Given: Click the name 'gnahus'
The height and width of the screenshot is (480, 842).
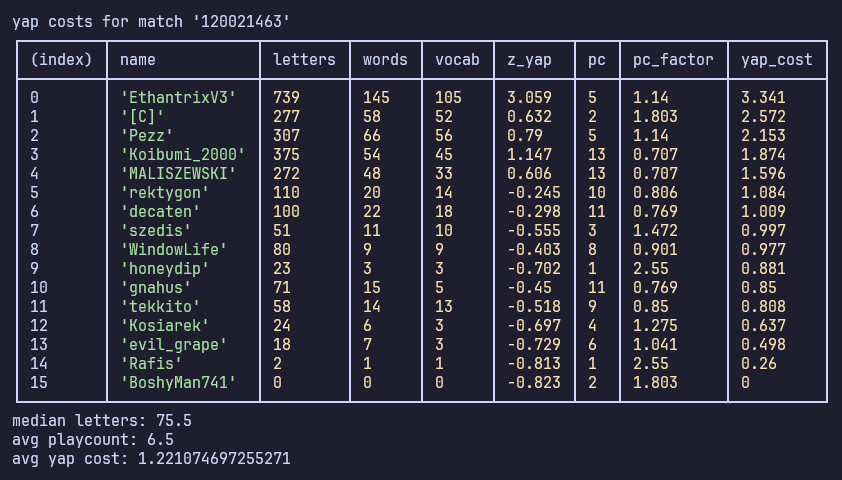Looking at the screenshot, I should (x=156, y=288).
